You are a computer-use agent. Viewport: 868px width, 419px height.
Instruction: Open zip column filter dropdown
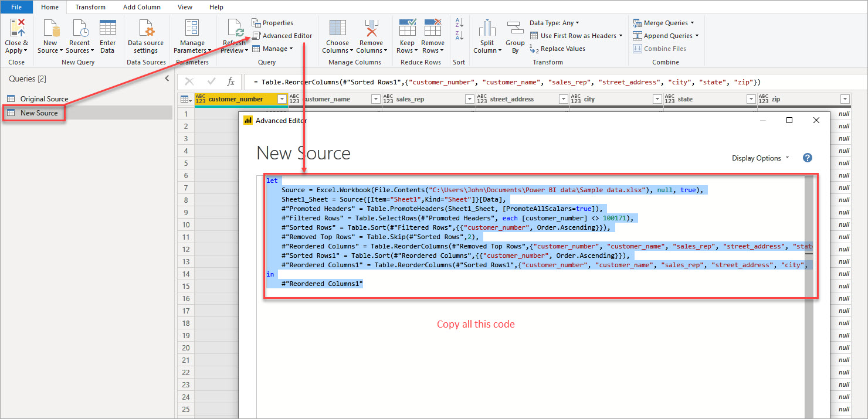click(x=845, y=99)
